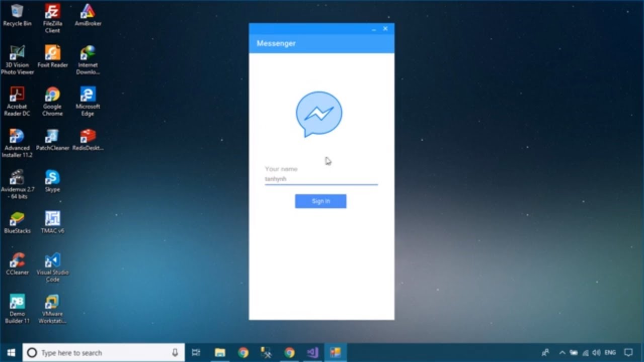Open the tools app next to Chrome on the taskbar
The image size is (644, 362).
click(266, 352)
